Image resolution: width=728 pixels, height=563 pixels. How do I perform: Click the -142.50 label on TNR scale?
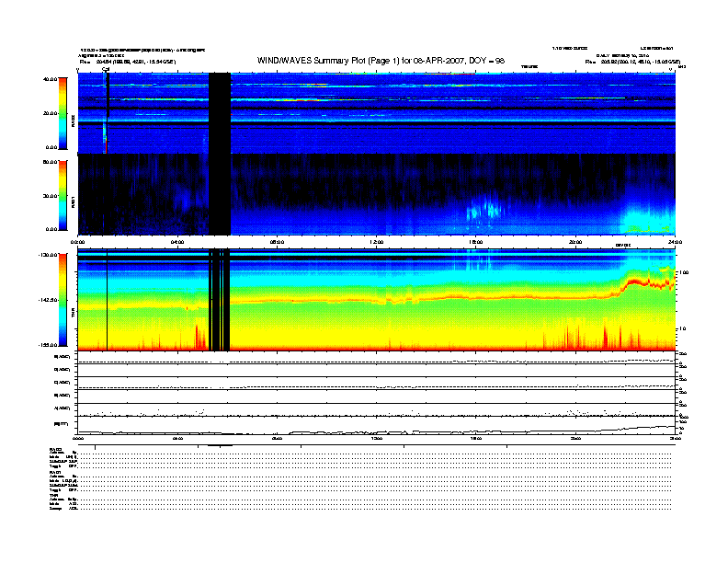tap(49, 300)
